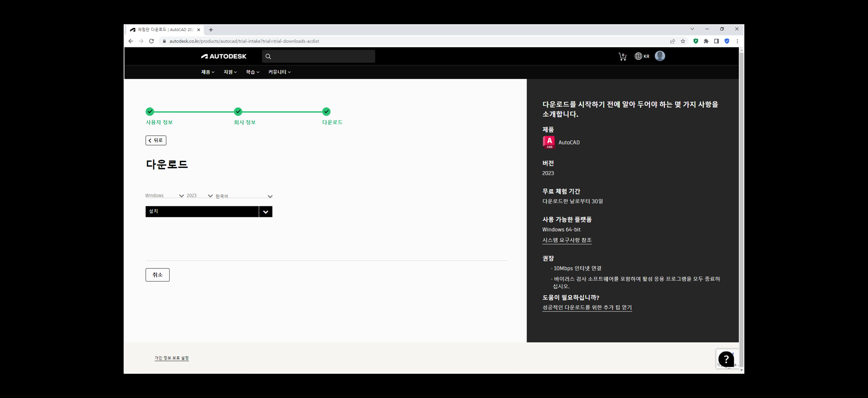Click the search magnifier icon
868x398 pixels.
tap(268, 56)
